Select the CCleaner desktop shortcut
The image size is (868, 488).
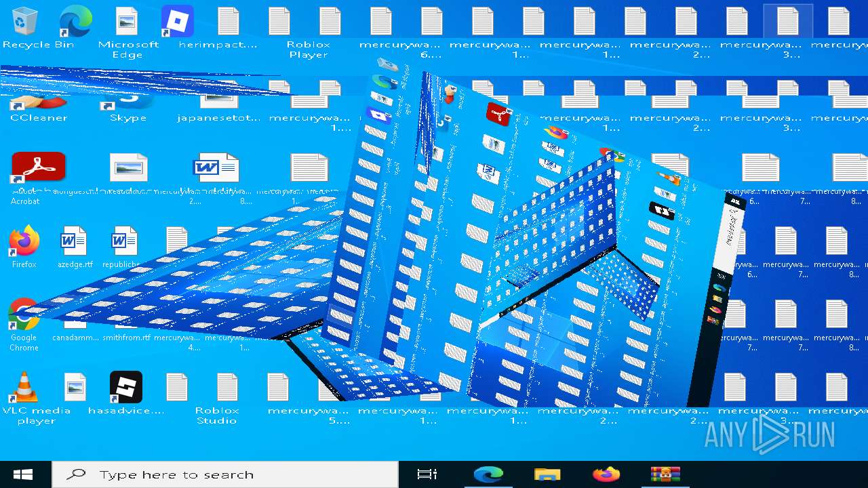tap(38, 103)
